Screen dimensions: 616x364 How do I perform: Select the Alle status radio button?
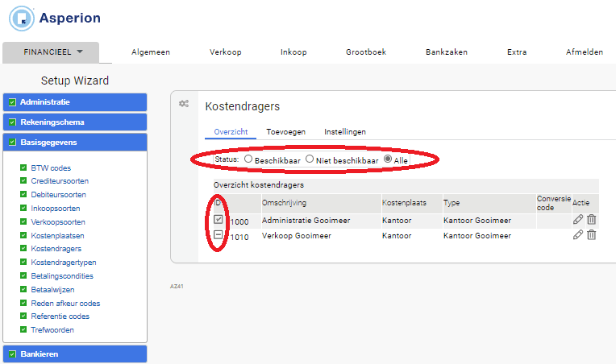pos(388,159)
